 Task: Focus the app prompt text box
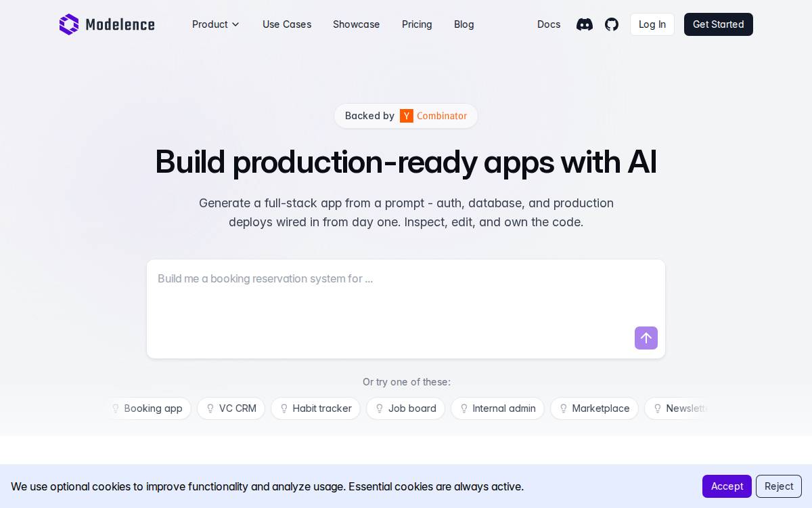pyautogui.click(x=406, y=309)
